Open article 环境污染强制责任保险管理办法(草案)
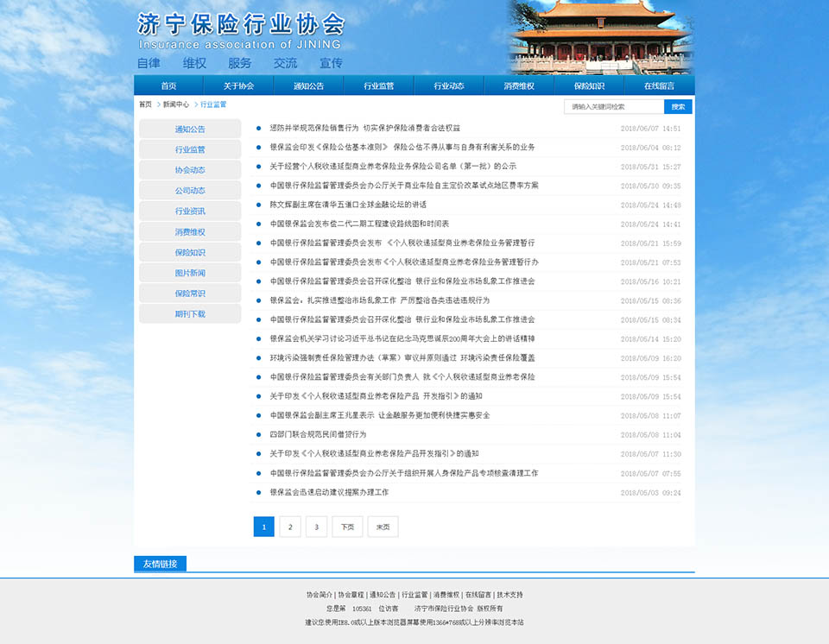Viewport: 829px width, 644px height. (402, 357)
